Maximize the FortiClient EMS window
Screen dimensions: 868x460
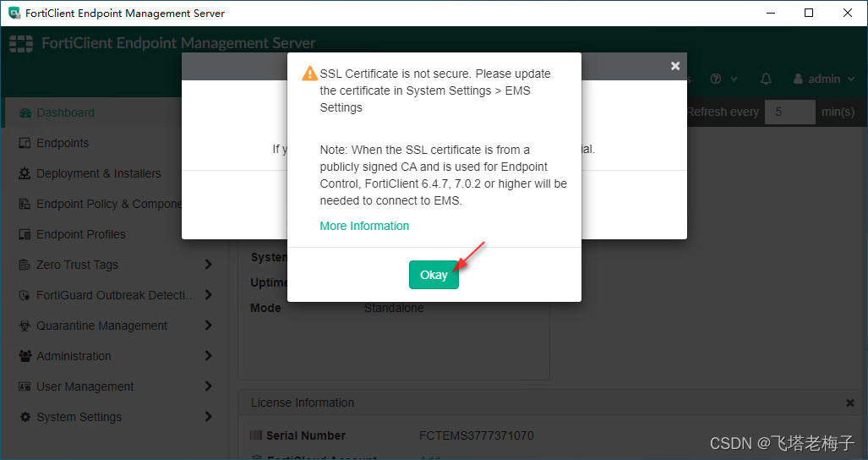tap(809, 13)
